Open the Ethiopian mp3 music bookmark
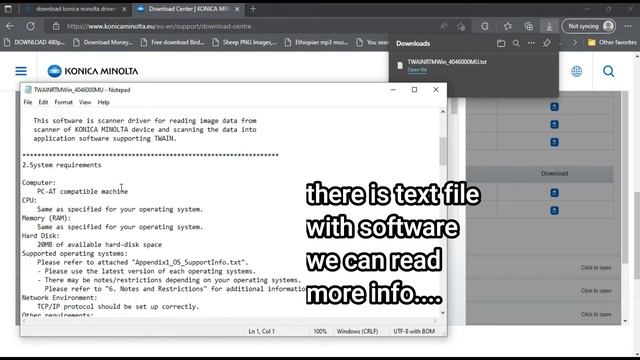The width and height of the screenshot is (640, 360). coord(317,42)
